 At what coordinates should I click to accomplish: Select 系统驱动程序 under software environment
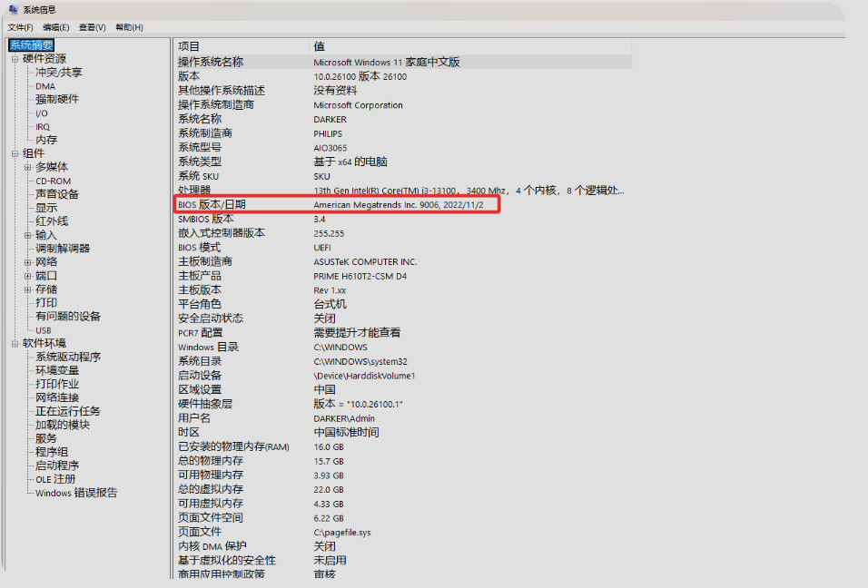(68, 357)
